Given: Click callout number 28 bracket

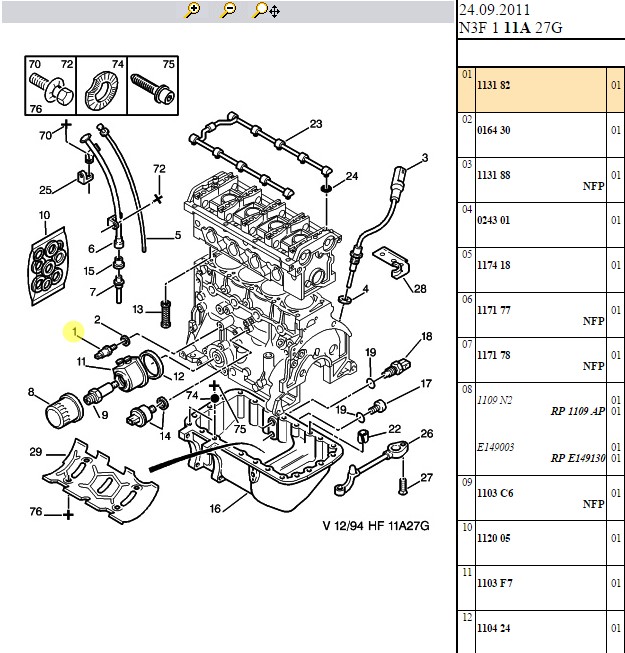Looking at the screenshot, I should 420,288.
